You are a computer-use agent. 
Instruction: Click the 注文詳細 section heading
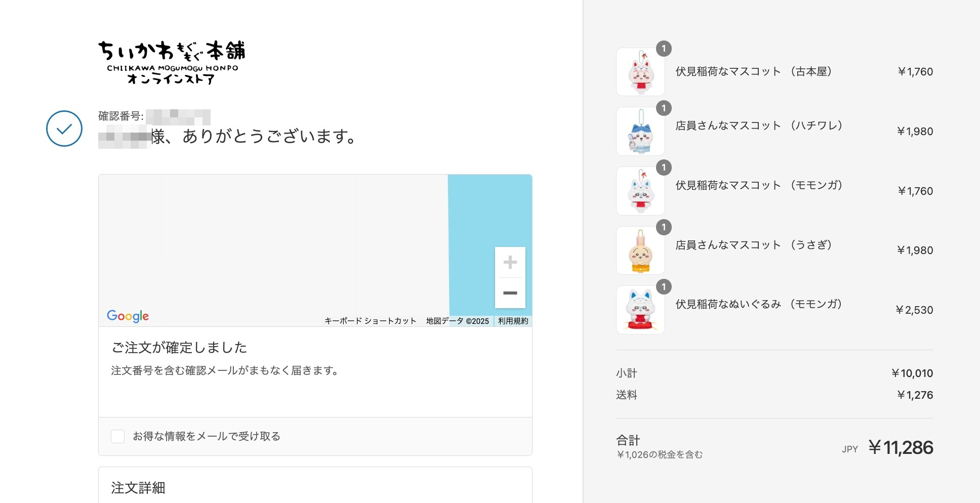pyautogui.click(x=138, y=488)
